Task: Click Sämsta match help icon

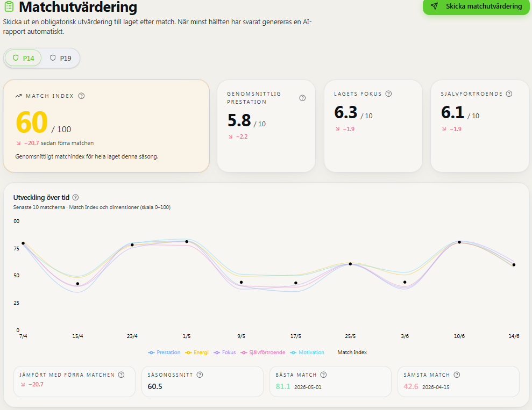Action: point(457,375)
